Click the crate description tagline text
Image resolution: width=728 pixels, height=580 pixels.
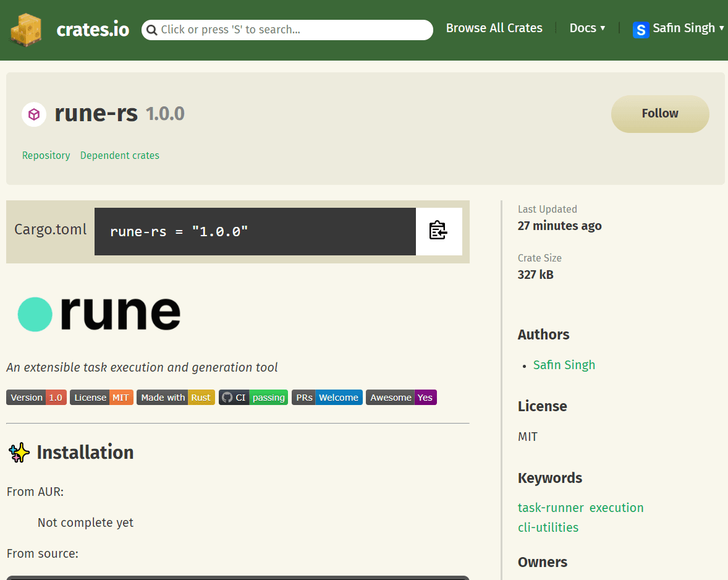pos(142,367)
